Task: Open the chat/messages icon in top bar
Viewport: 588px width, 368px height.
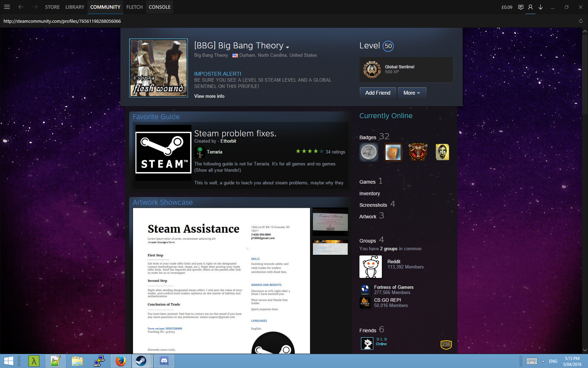Action: [x=521, y=7]
